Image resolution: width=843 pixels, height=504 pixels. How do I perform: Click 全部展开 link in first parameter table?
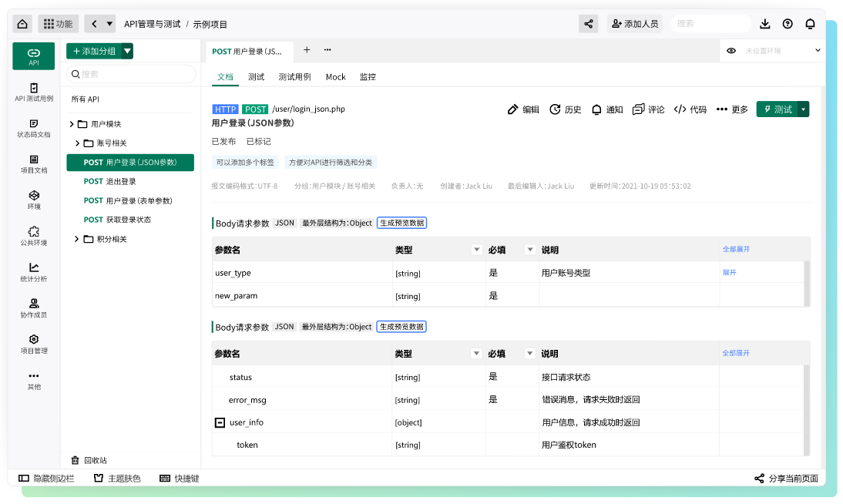pyautogui.click(x=736, y=250)
